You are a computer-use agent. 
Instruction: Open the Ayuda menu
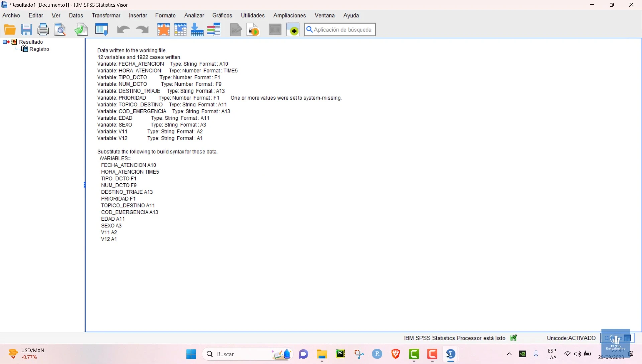[351, 16]
